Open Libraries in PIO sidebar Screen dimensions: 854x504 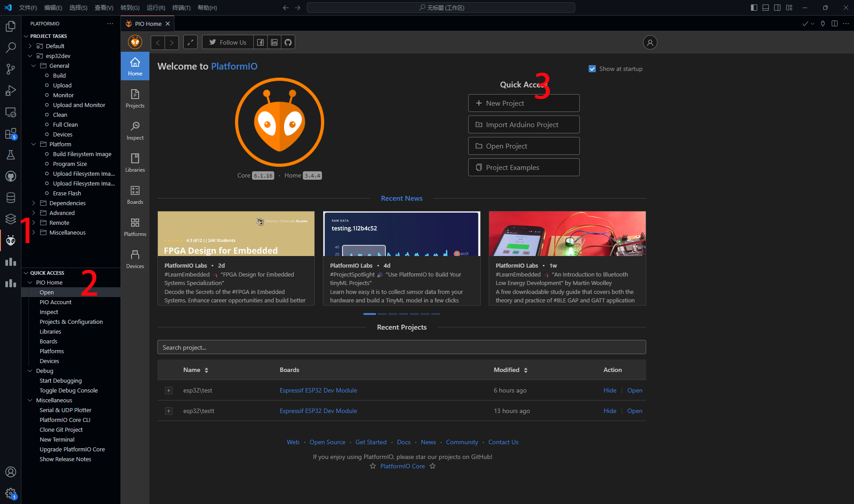tap(135, 162)
